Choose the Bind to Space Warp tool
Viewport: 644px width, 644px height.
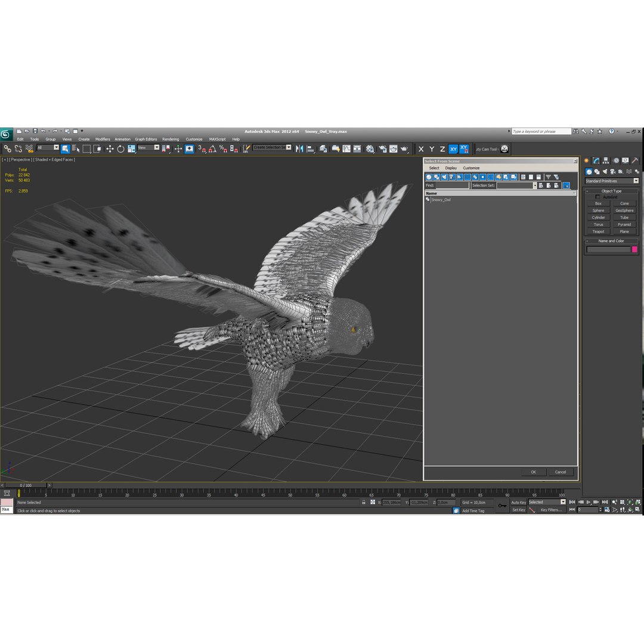click(29, 148)
